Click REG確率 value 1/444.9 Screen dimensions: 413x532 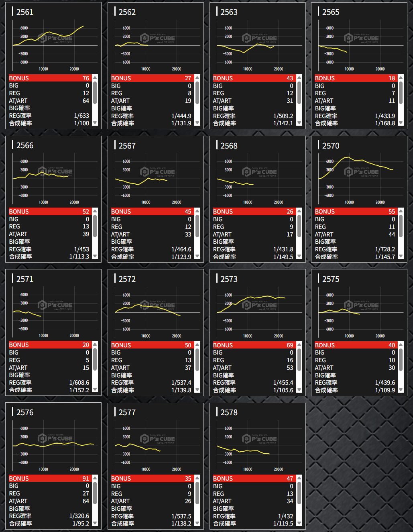pos(181,116)
